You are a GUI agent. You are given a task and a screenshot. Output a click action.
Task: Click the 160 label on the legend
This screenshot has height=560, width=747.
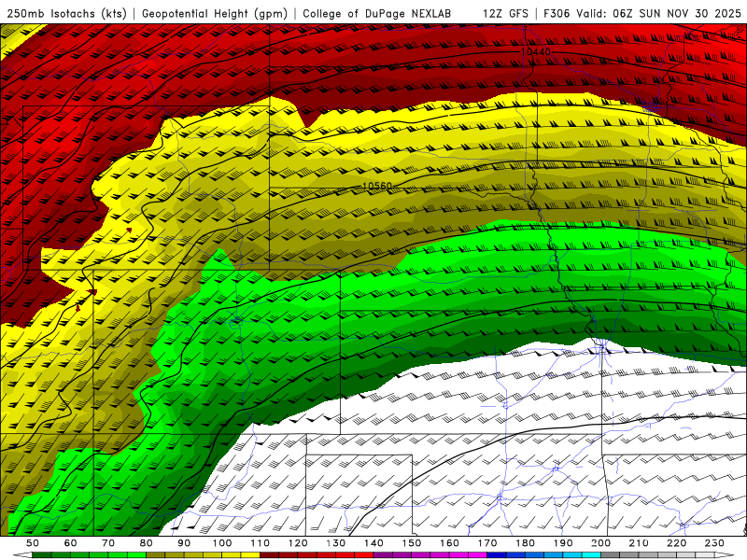coord(450,543)
